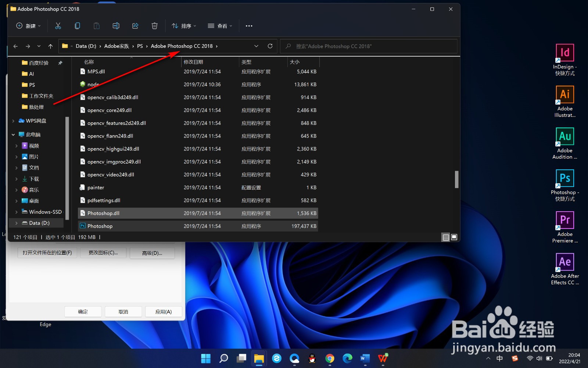Click the Rename icon in Explorer toolbar
Image resolution: width=588 pixels, height=368 pixels.
click(x=116, y=26)
